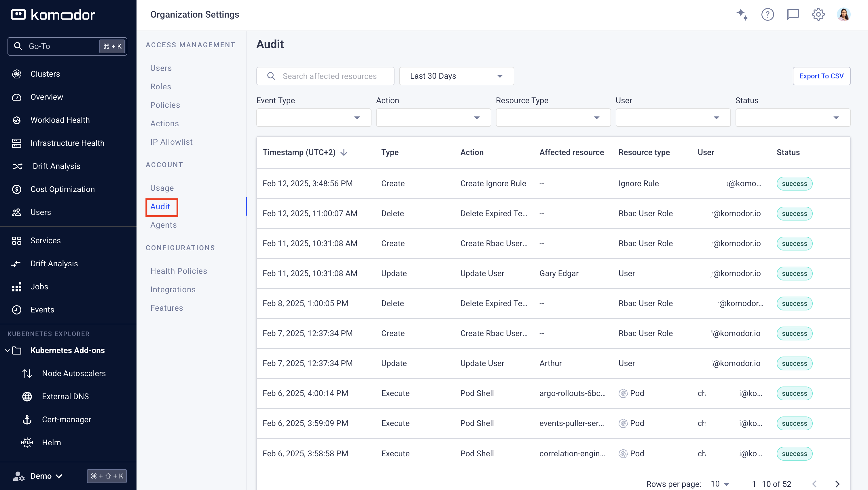The image size is (868, 490).
Task: Collapse the Kubernetes Add-ons folder
Action: click(7, 350)
